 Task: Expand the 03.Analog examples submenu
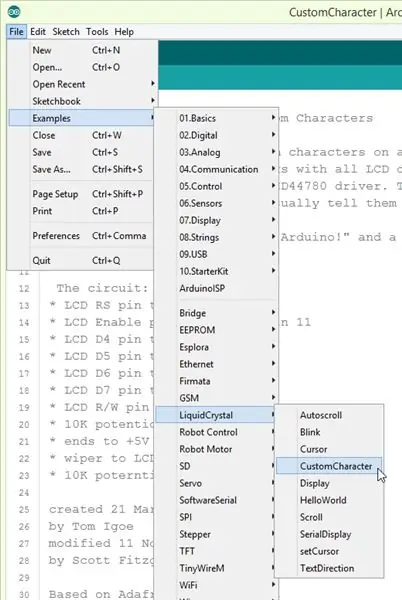[x=216, y=152]
